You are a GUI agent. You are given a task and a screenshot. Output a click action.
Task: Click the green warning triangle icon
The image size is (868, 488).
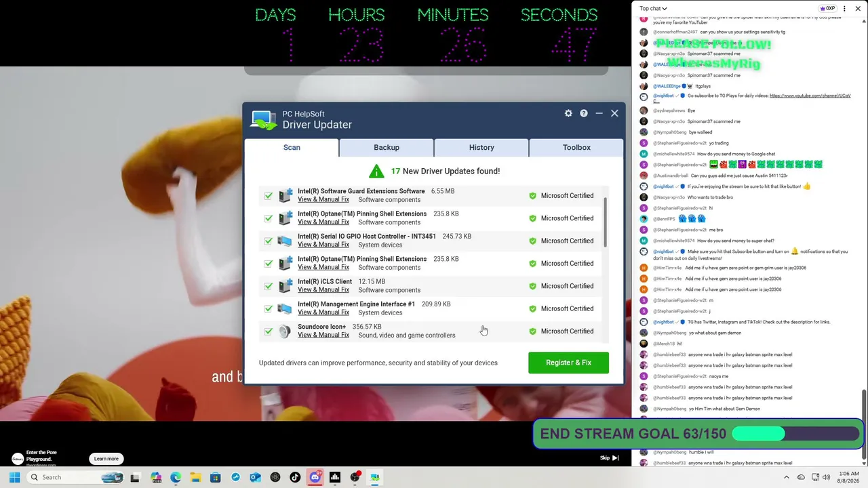pyautogui.click(x=376, y=171)
